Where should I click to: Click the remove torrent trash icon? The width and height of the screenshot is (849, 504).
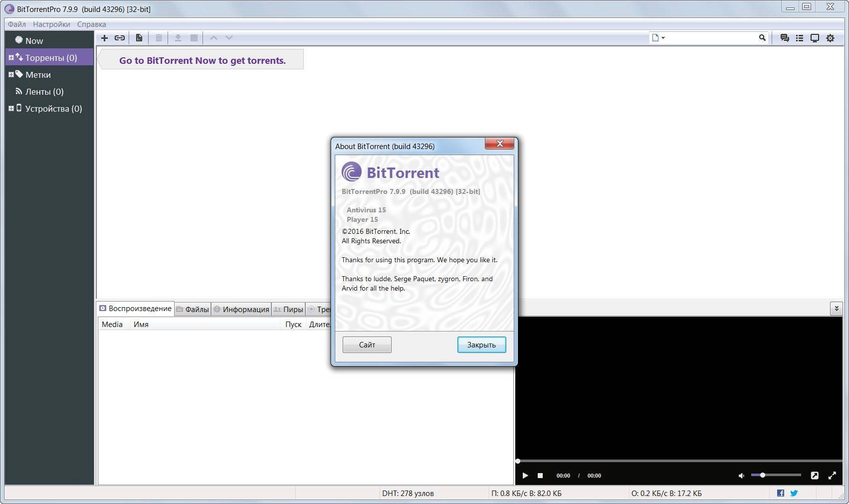coord(159,38)
